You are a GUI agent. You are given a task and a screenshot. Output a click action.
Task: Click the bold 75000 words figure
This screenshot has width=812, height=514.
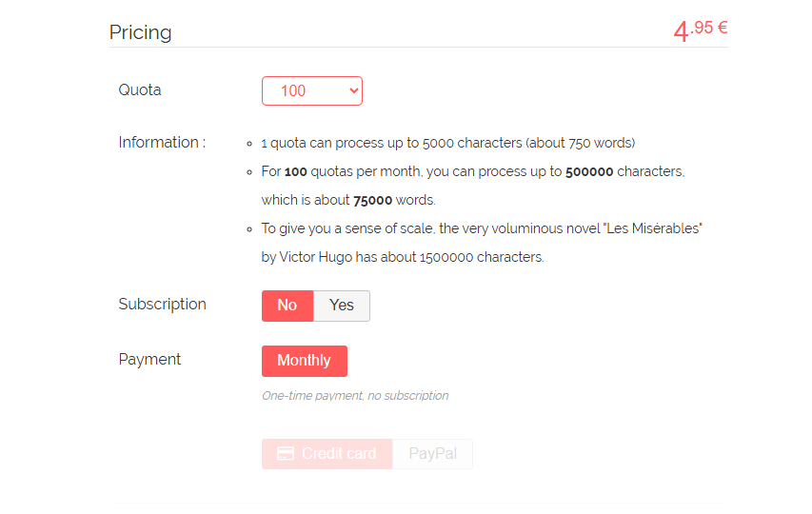tap(373, 200)
